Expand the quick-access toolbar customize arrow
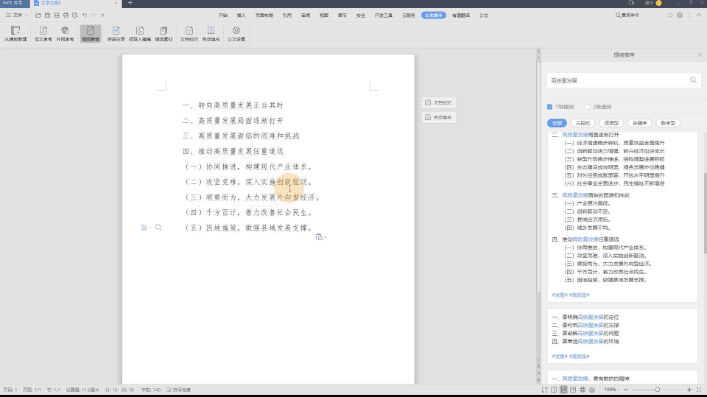This screenshot has width=707, height=397. [103, 15]
